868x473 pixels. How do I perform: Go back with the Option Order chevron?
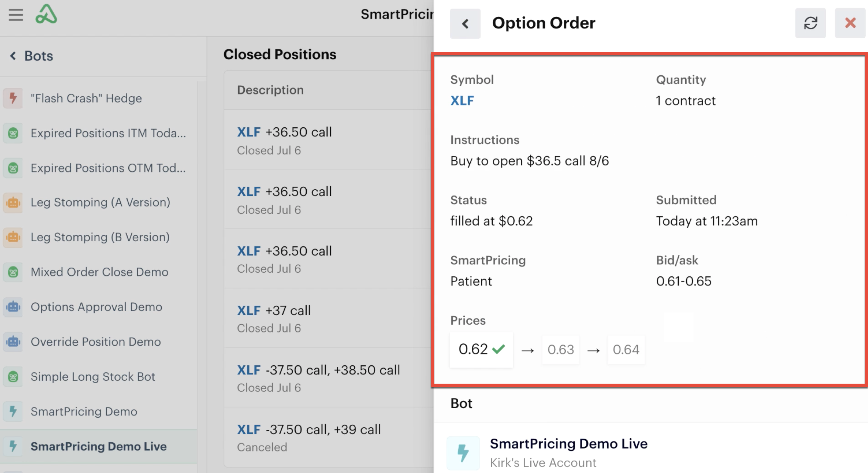click(465, 24)
